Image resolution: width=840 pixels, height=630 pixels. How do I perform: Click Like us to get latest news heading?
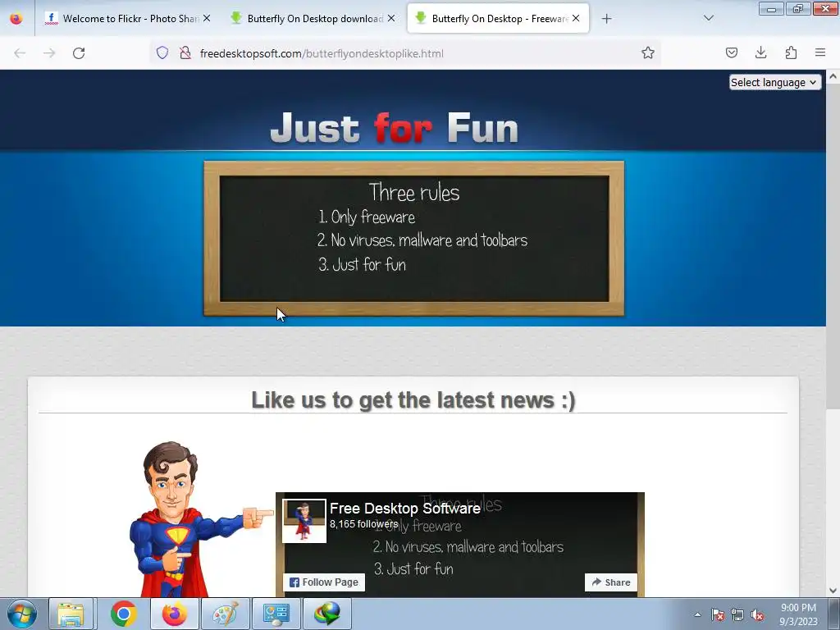[x=413, y=400]
